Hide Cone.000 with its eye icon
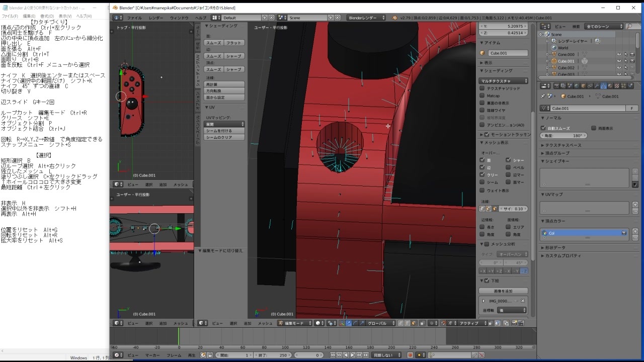 [x=619, y=54]
